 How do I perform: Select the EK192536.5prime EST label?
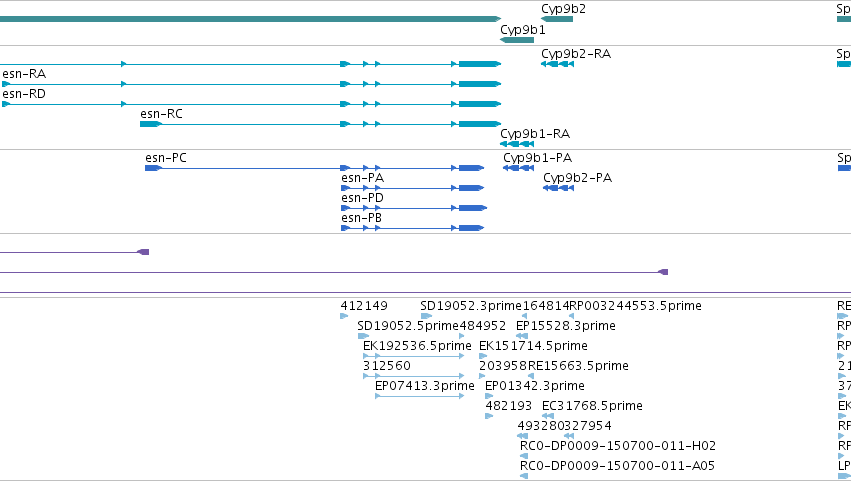tap(417, 346)
